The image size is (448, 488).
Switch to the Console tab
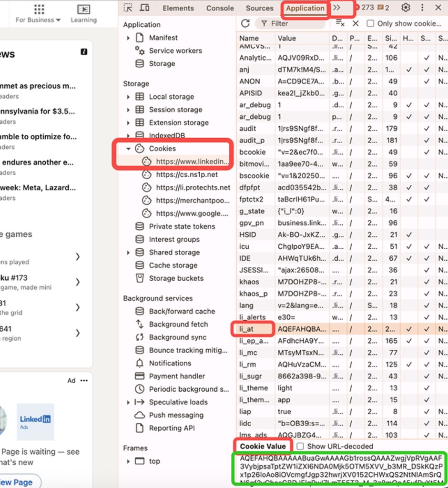click(x=220, y=8)
